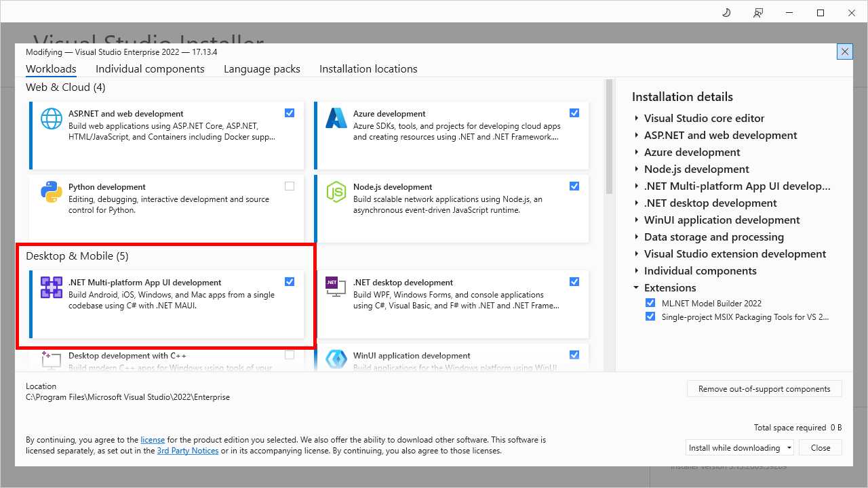Expand .NET desktop development details
The image size is (868, 488).
pos(637,203)
